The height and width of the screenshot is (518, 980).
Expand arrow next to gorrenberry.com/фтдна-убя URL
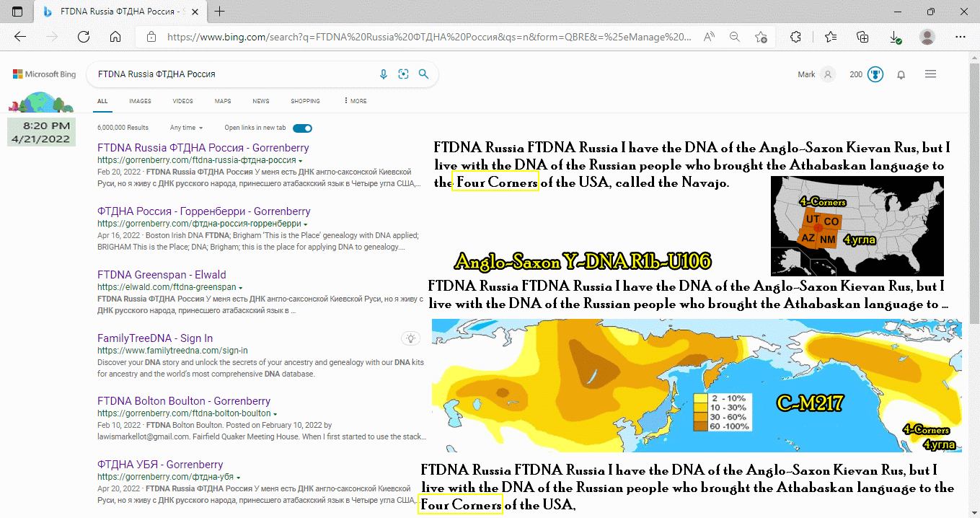pyautogui.click(x=238, y=478)
